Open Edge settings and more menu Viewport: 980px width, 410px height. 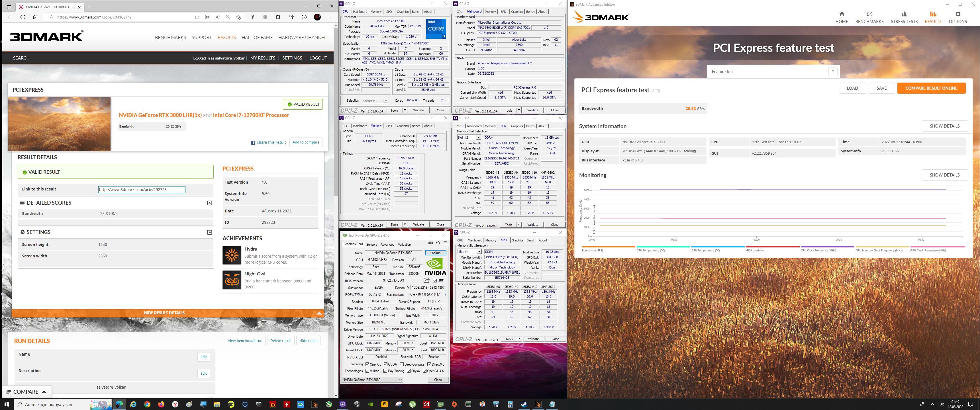330,17
